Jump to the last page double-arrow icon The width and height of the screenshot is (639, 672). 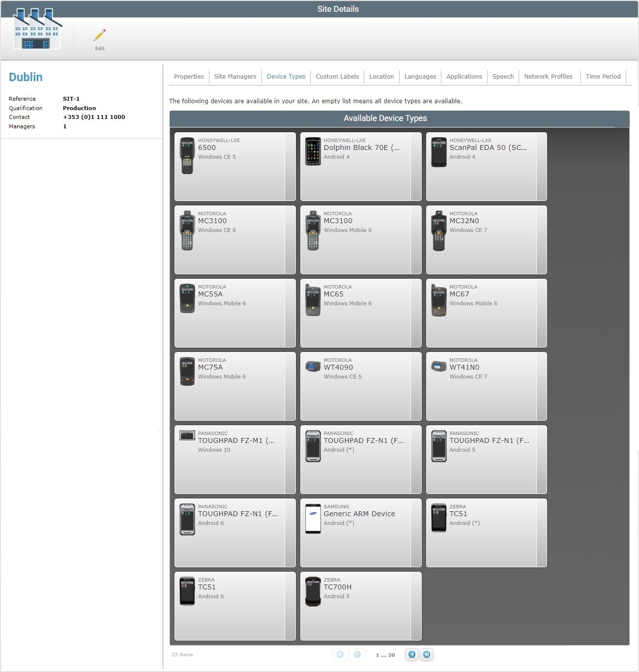coord(427,655)
